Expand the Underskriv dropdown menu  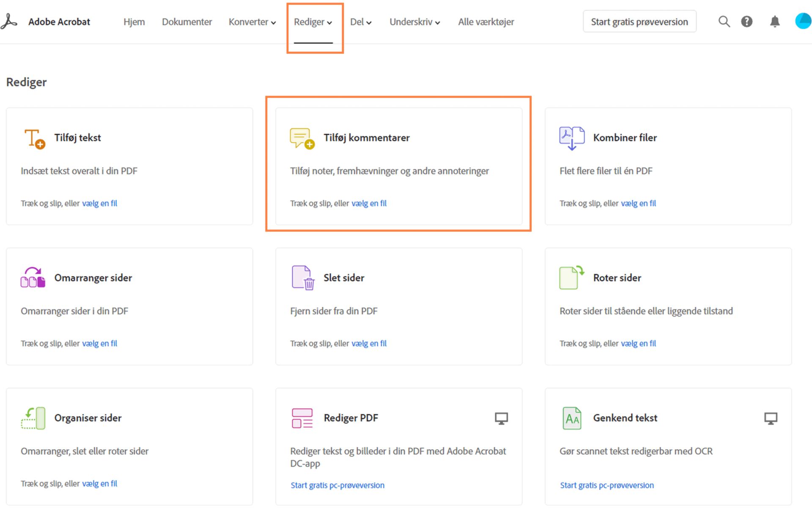[x=414, y=22]
